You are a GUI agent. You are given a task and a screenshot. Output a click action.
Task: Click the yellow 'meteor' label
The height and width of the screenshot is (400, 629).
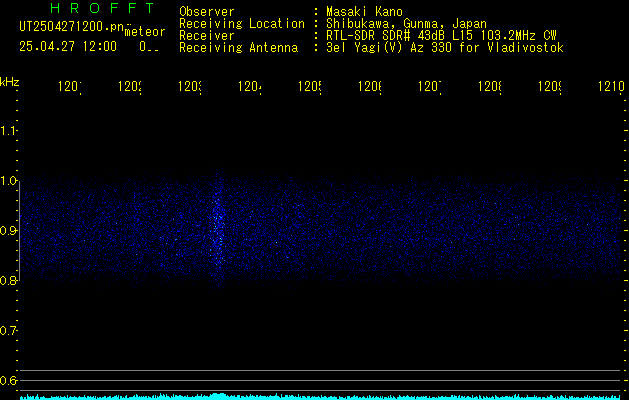[145, 32]
